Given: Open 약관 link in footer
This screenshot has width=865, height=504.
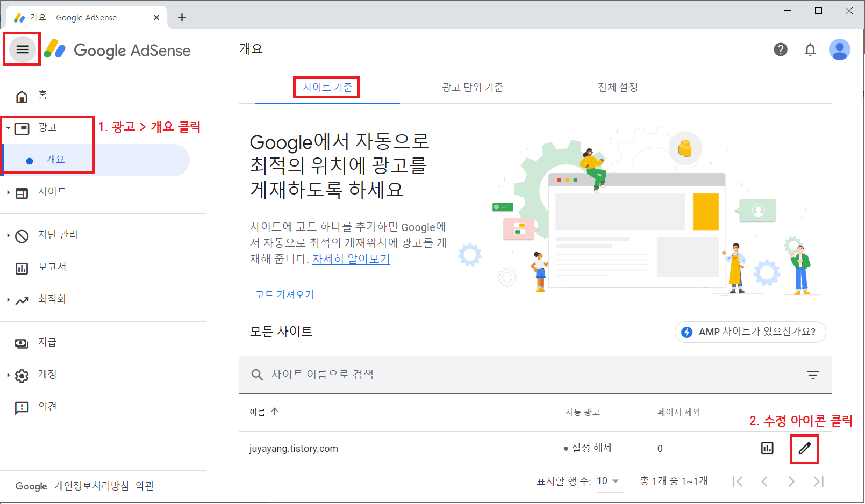Looking at the screenshot, I should pyautogui.click(x=145, y=486).
